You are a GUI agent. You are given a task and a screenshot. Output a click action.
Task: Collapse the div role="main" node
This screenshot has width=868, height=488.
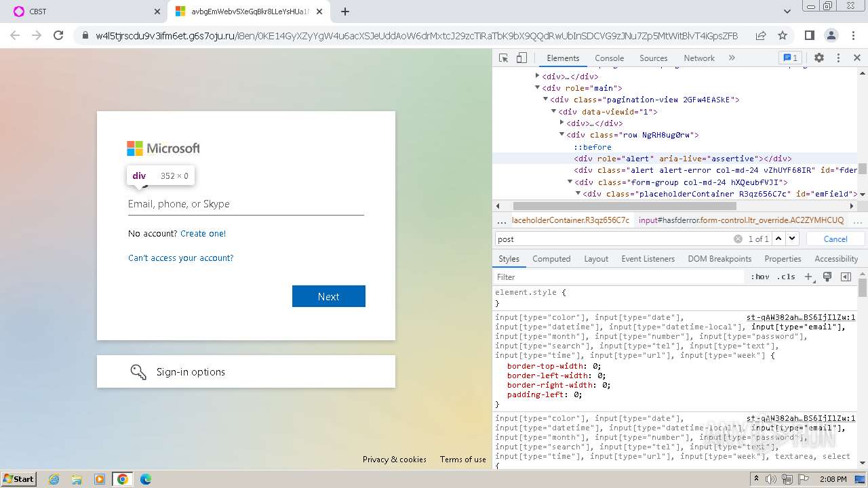(537, 87)
